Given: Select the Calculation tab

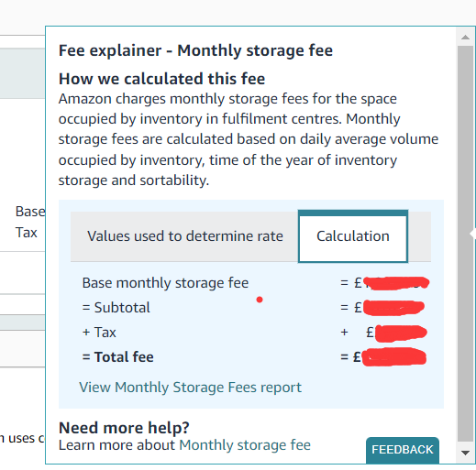Looking at the screenshot, I should pos(353,236).
